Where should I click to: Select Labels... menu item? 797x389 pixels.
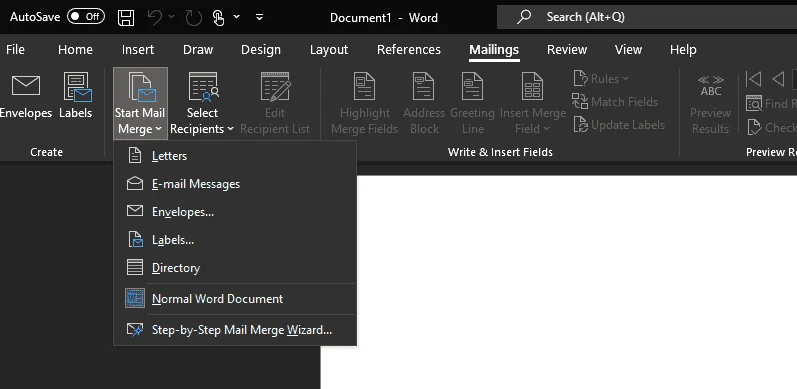[x=235, y=240]
